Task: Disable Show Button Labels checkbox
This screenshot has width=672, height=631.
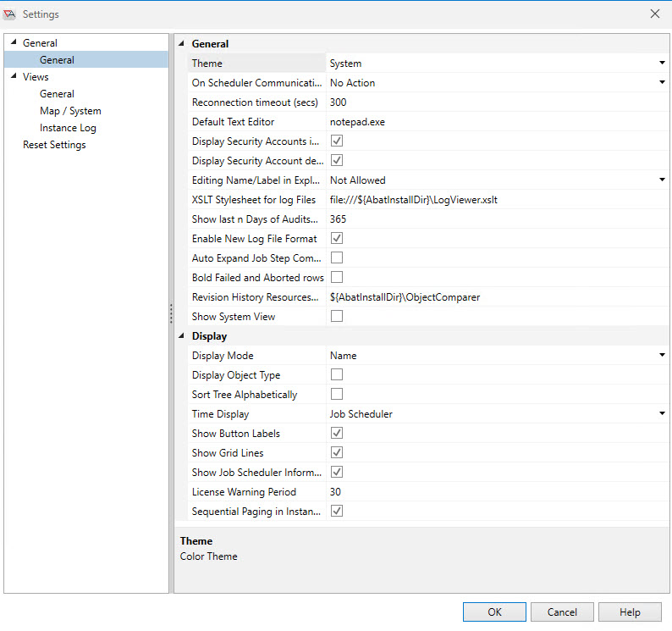Action: [x=337, y=434]
